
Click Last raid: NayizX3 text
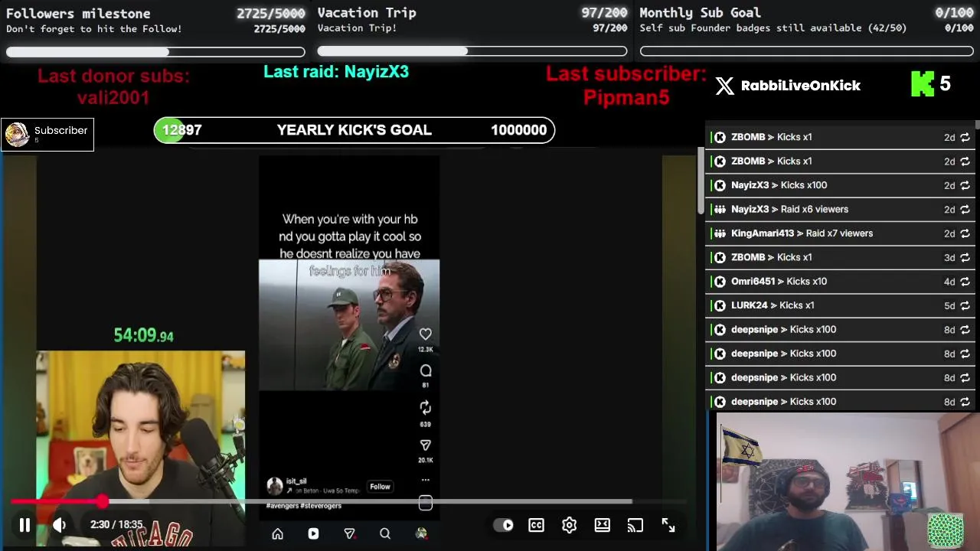pyautogui.click(x=336, y=72)
